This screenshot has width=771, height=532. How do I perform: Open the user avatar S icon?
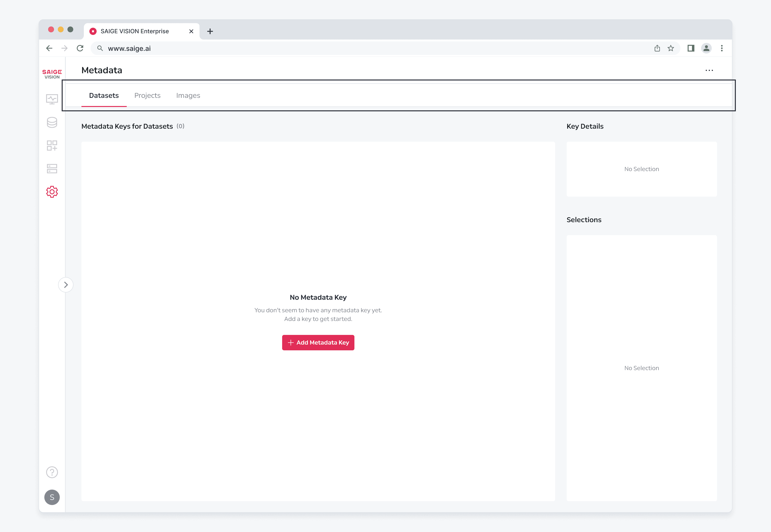click(52, 497)
